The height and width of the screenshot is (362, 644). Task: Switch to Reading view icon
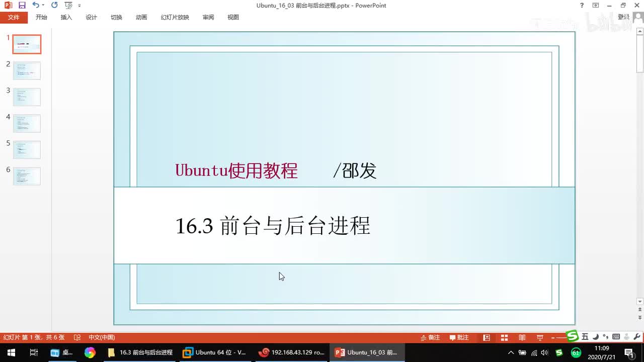(x=522, y=337)
